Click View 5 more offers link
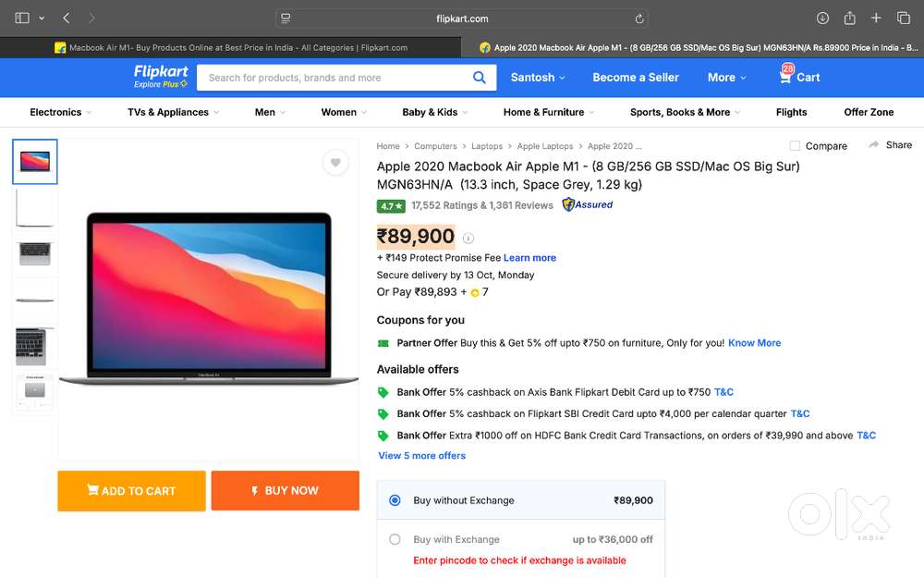 pyautogui.click(x=421, y=456)
